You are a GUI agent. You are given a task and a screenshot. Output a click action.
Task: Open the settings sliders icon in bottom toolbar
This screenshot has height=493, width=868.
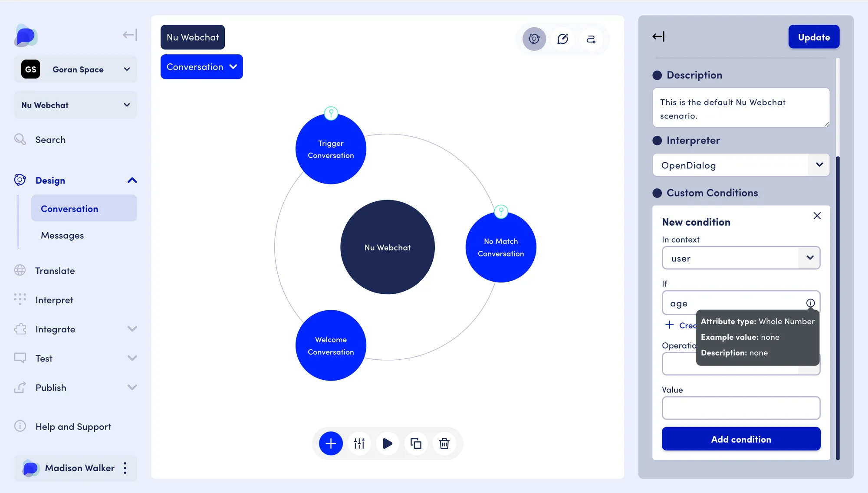pyautogui.click(x=359, y=444)
